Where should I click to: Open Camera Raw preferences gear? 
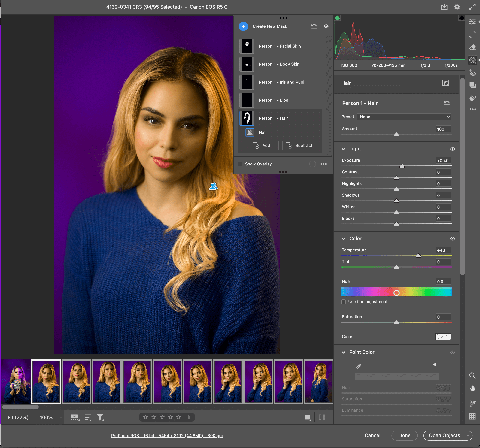[457, 7]
